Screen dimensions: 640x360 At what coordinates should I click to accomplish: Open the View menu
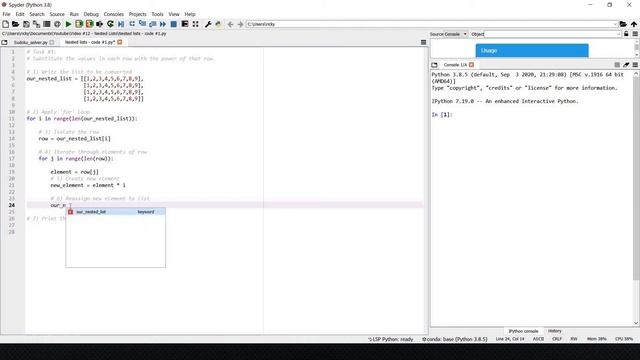[174, 14]
